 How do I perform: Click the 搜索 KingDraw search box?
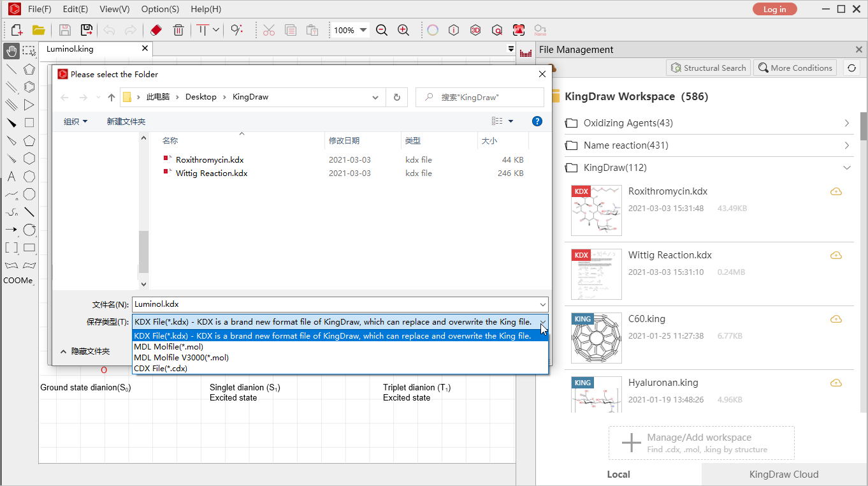[x=480, y=97]
